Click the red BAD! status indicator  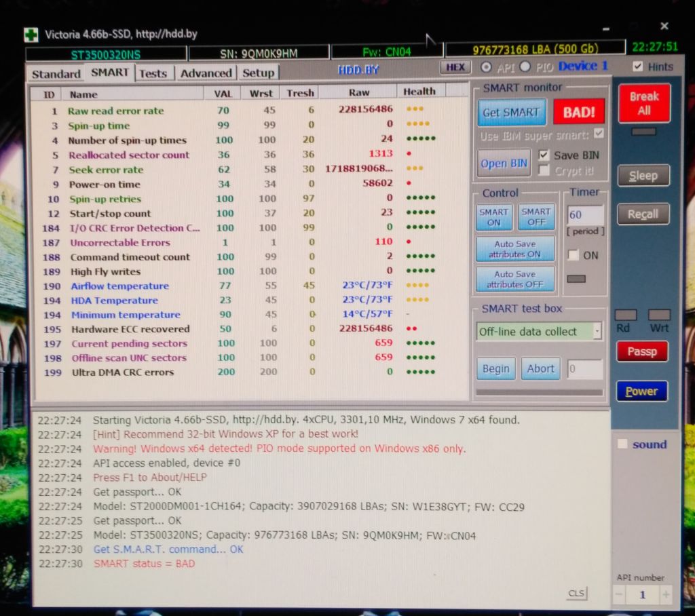click(579, 112)
